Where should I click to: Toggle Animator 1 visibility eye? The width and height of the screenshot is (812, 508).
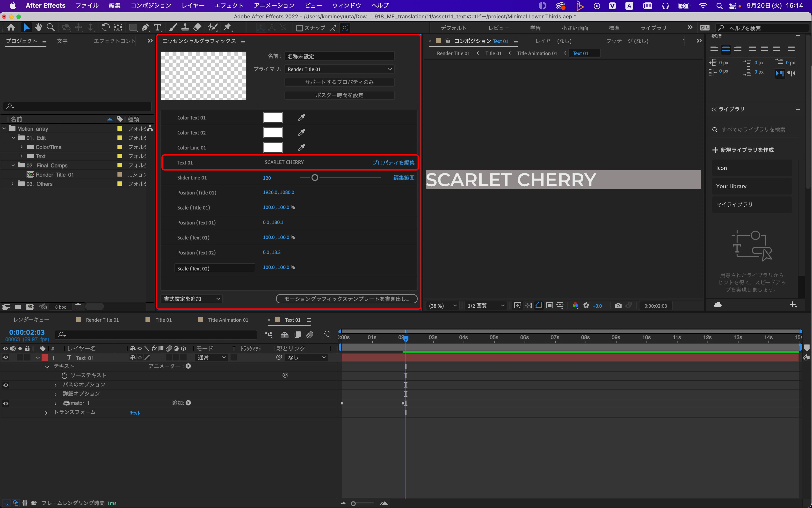click(6, 403)
